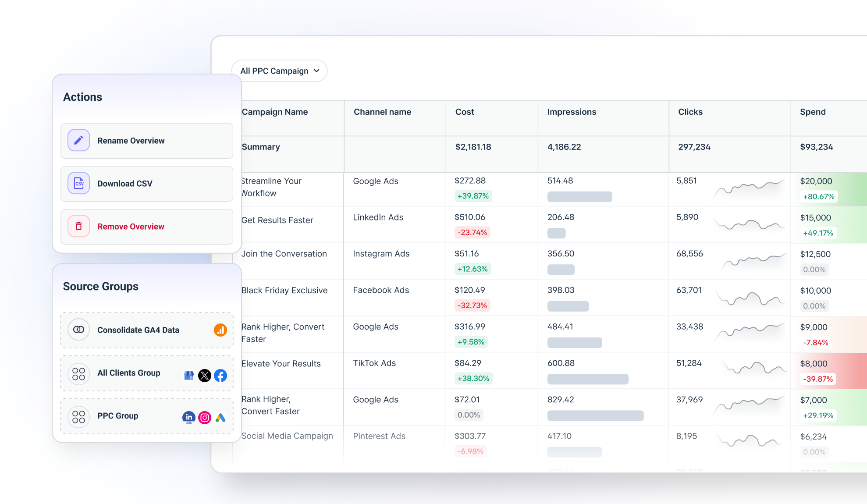Click the CSV file icon under Actions

(78, 183)
